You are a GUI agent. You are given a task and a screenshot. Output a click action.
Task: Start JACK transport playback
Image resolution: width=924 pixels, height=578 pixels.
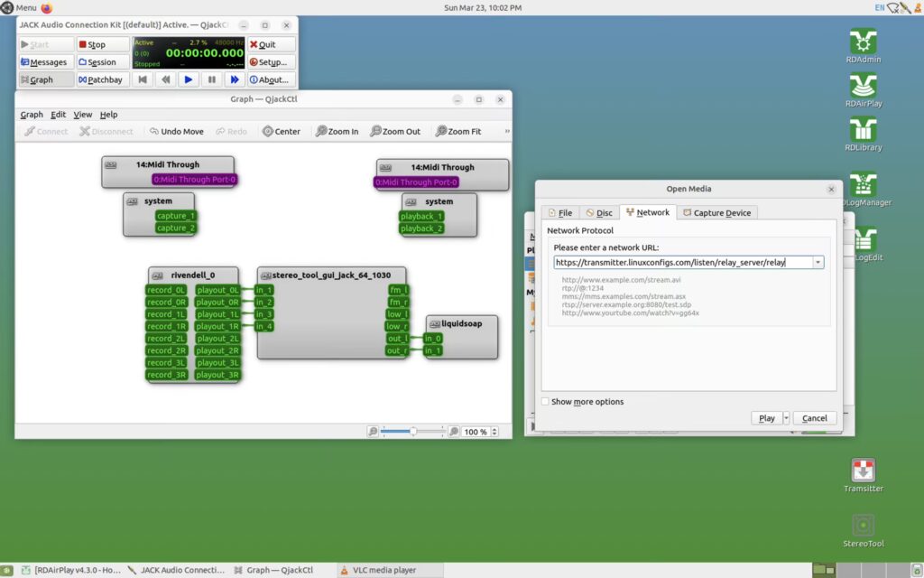click(x=189, y=79)
